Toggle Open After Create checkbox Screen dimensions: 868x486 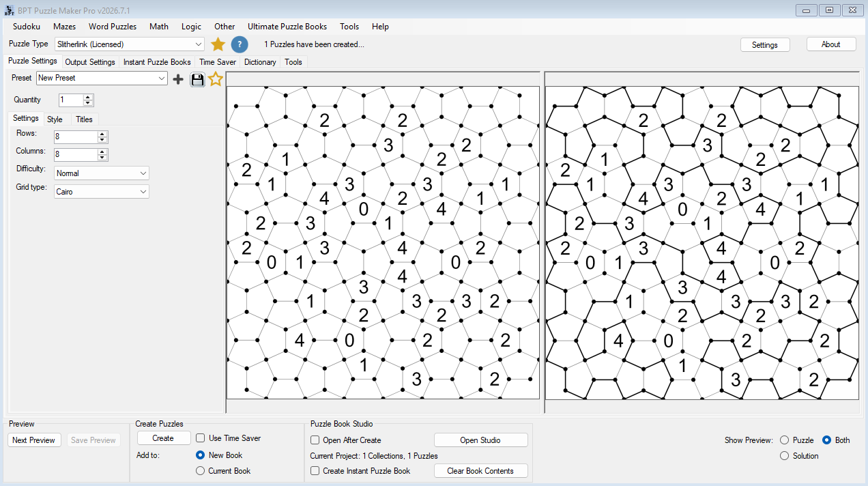pos(315,440)
